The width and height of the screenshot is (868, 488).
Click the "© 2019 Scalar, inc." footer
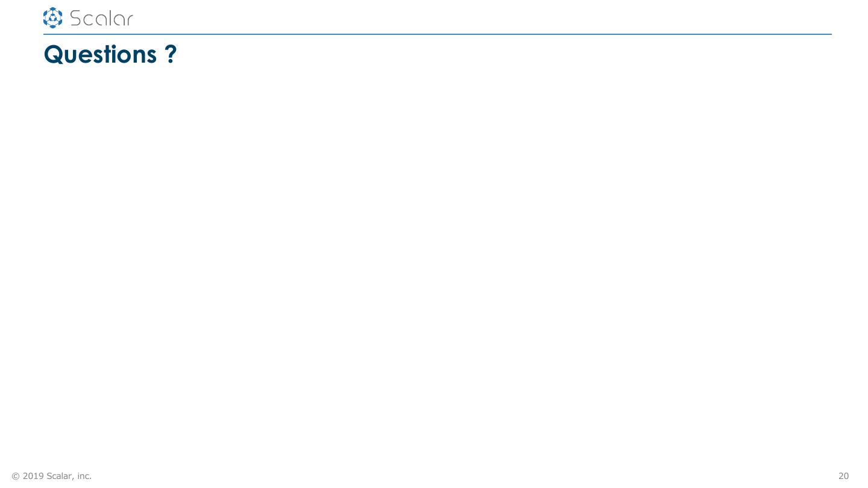coord(52,476)
